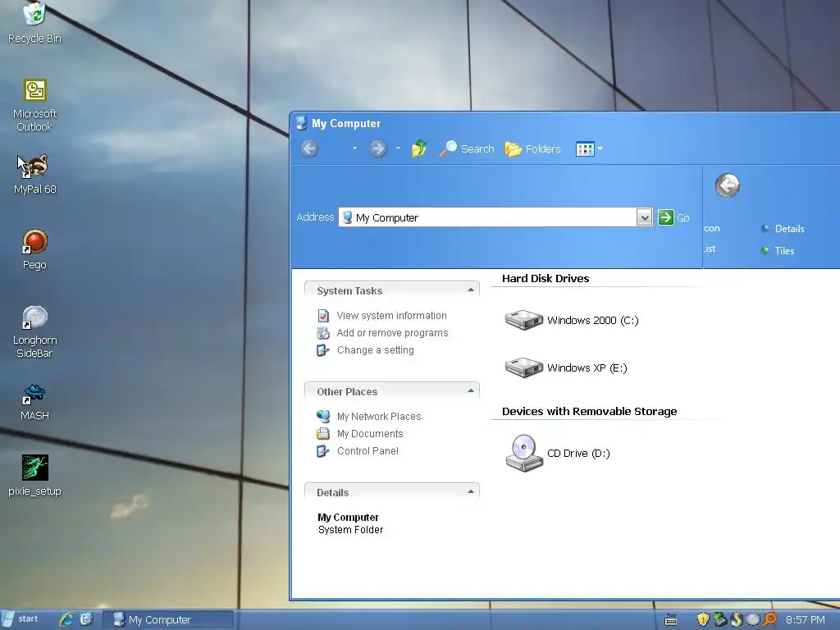Click the Address bar field
This screenshot has width=840, height=630.
click(487, 217)
